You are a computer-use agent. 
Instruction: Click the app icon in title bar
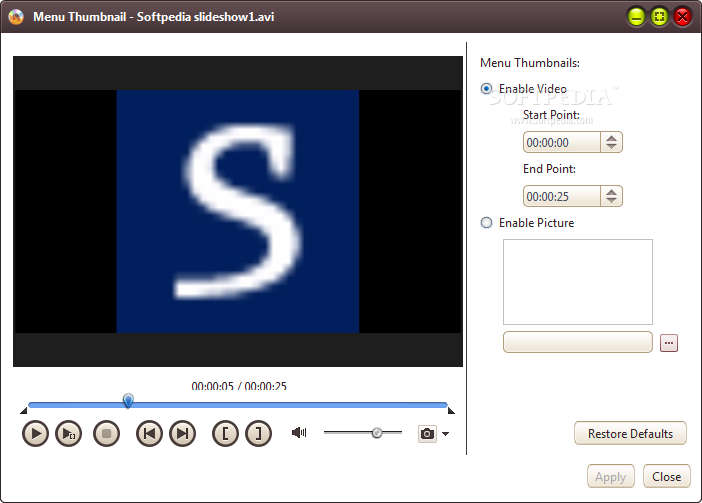click(x=16, y=17)
